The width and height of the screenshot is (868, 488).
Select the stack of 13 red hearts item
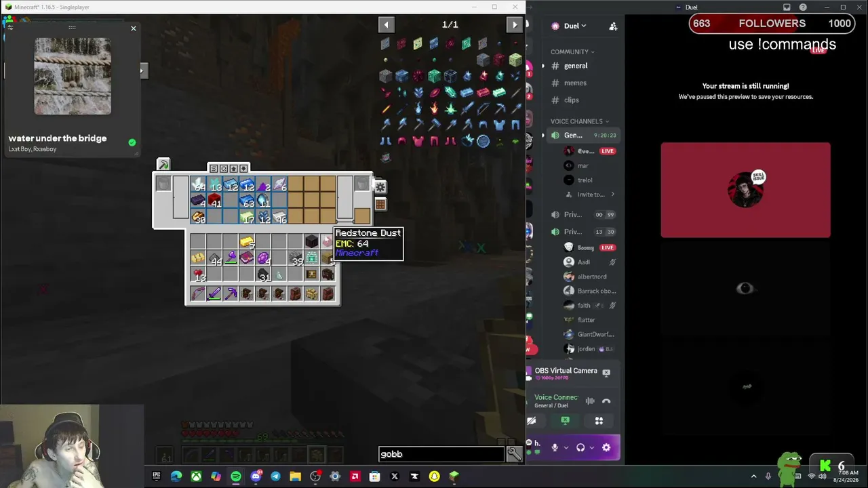[x=198, y=274]
